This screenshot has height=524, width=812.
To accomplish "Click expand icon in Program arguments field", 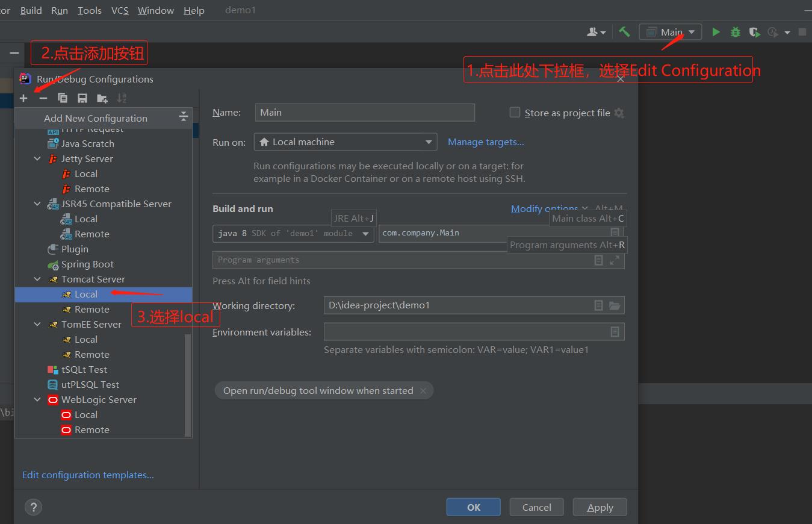I will [x=615, y=260].
